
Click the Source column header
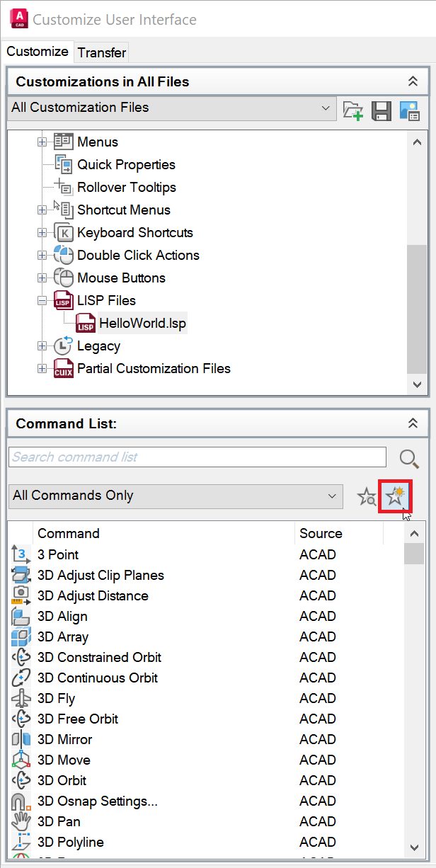pos(321,534)
